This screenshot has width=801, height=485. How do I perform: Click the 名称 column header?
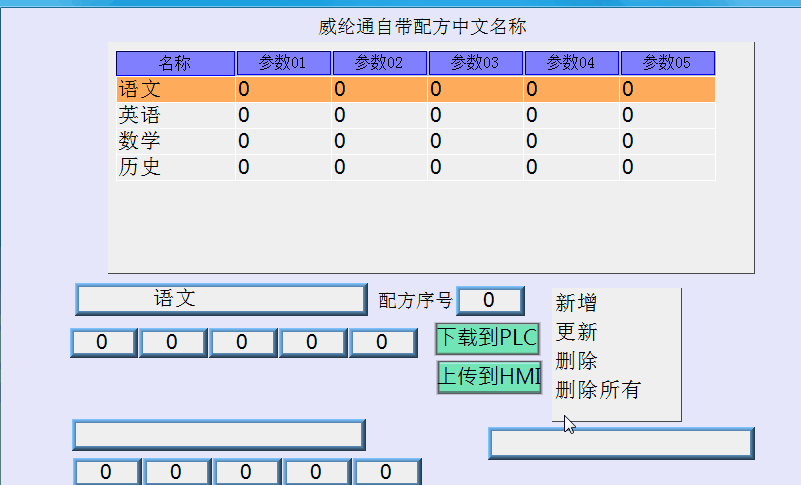point(175,63)
